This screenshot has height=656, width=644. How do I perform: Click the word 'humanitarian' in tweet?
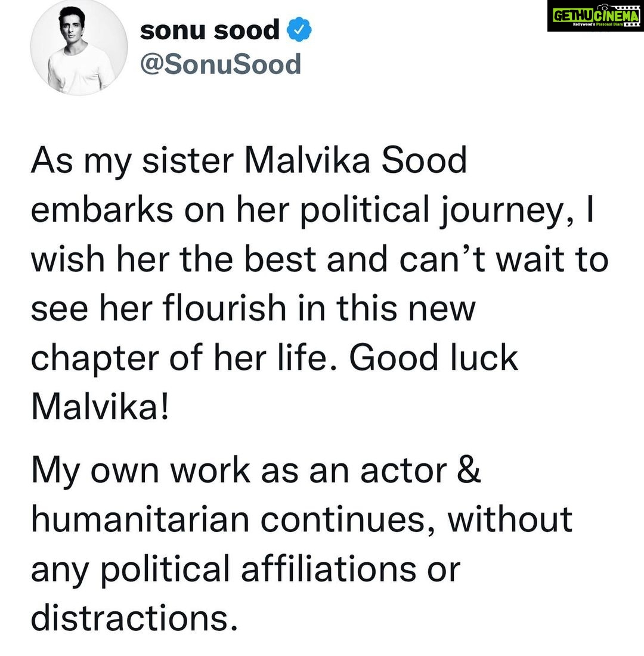[x=140, y=520]
